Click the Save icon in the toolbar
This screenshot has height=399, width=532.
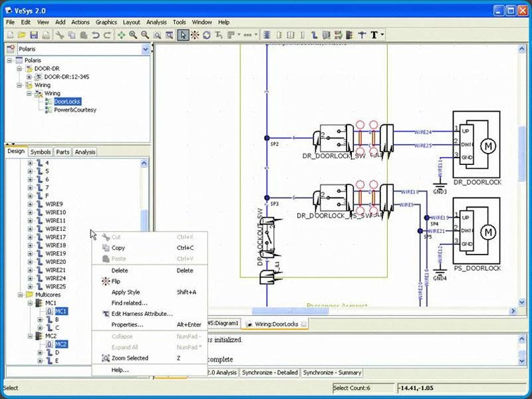[x=33, y=35]
